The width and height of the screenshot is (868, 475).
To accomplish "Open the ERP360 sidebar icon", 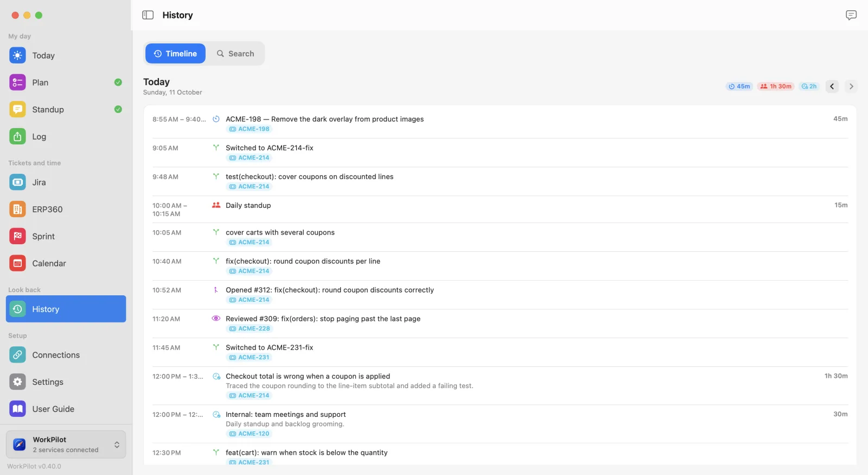I will coord(17,210).
